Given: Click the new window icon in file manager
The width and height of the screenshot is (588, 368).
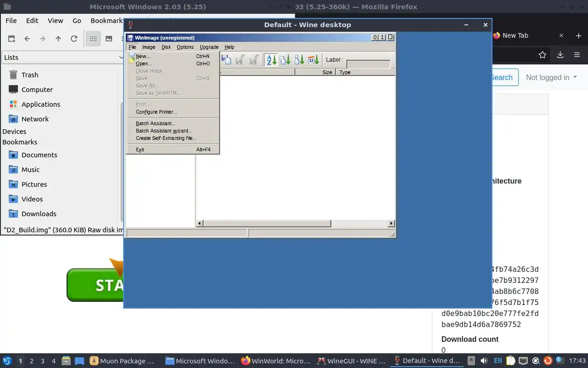Looking at the screenshot, I should [11, 39].
